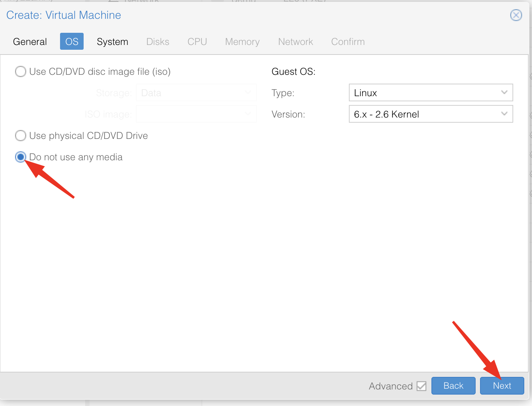532x406 pixels.
Task: Select the OS tab
Action: point(72,42)
